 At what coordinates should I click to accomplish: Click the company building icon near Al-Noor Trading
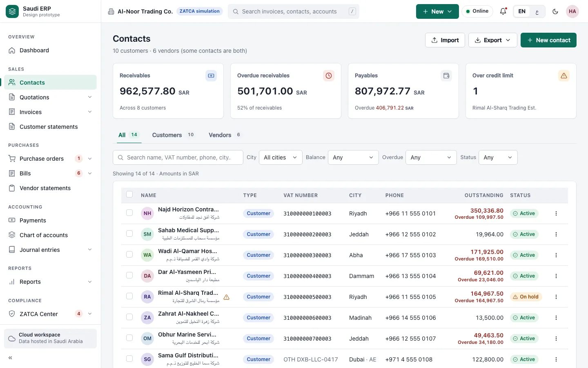[x=111, y=11]
